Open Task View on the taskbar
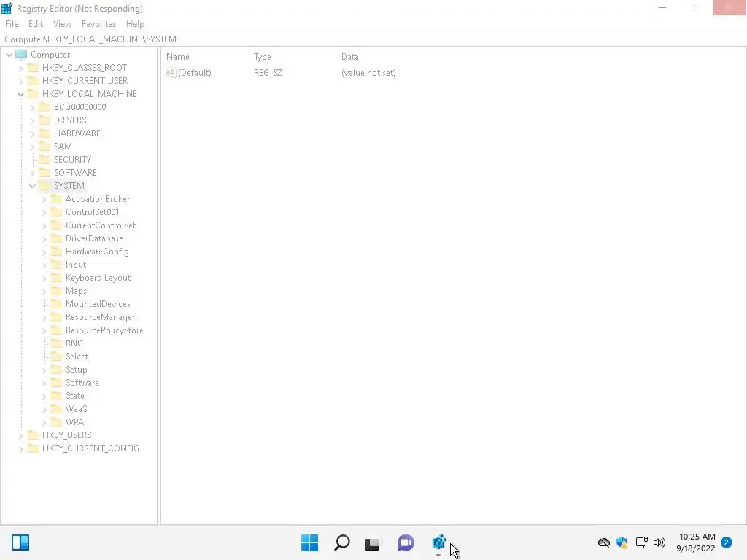747x560 pixels. (x=373, y=542)
